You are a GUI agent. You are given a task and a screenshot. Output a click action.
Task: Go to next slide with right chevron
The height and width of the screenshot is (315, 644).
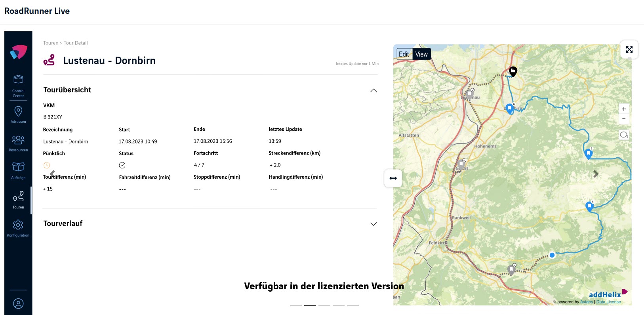click(x=596, y=174)
